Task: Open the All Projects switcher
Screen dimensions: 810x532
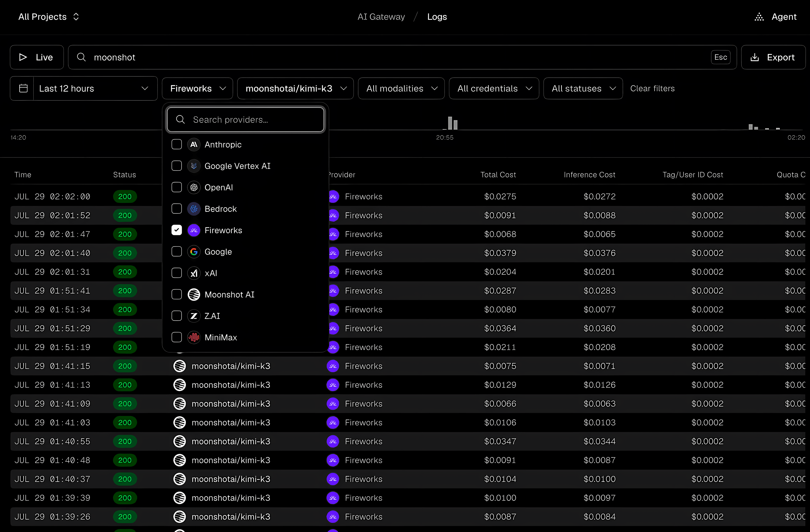Action: pyautogui.click(x=49, y=17)
